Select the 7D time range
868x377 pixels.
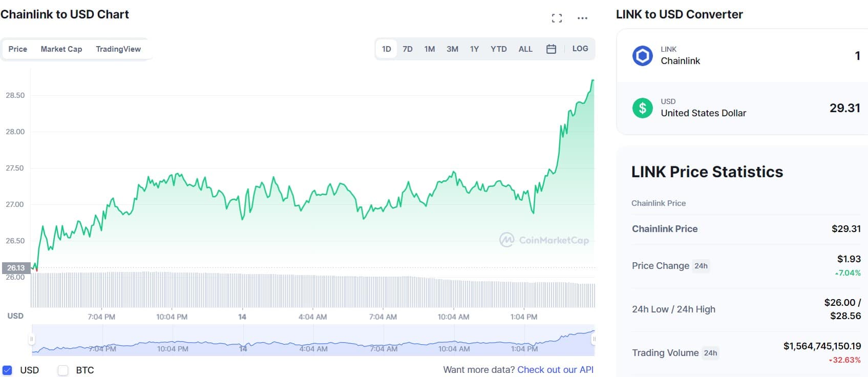point(408,49)
